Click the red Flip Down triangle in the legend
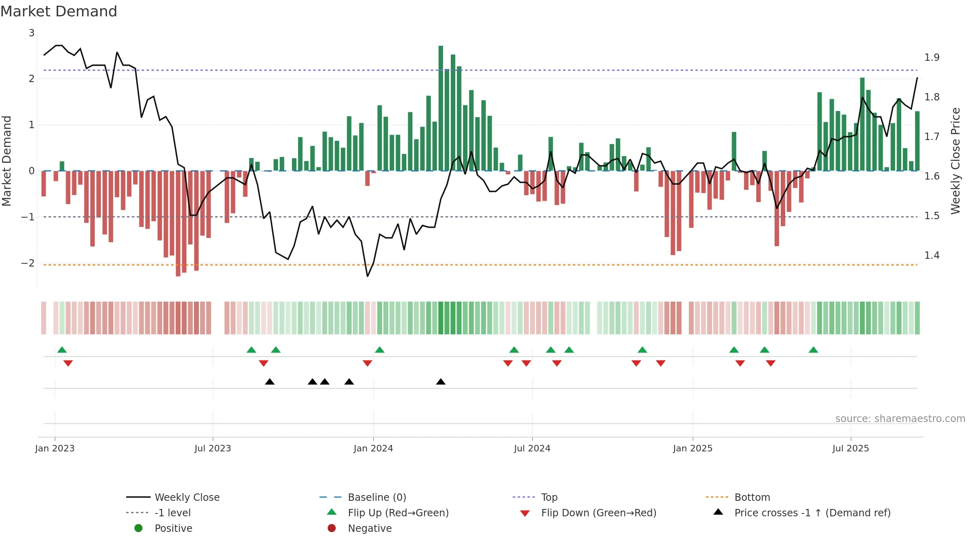Viewport: 980px width, 551px height. (525, 513)
